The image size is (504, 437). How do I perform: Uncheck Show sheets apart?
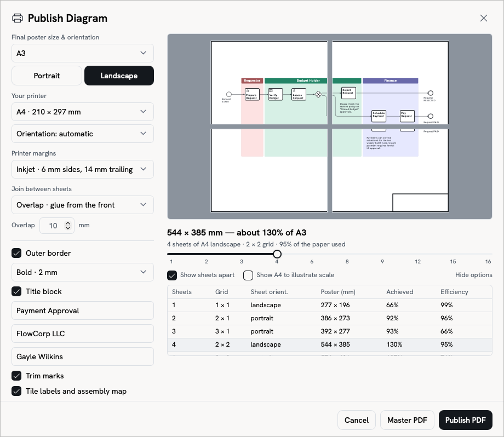[172, 275]
